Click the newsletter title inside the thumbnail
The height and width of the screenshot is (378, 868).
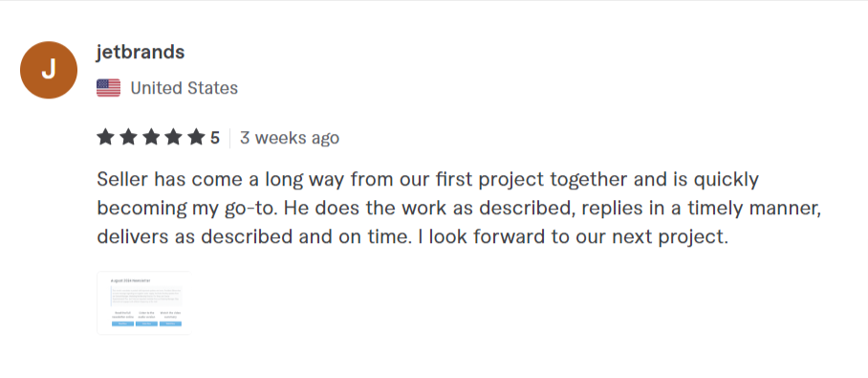[131, 280]
